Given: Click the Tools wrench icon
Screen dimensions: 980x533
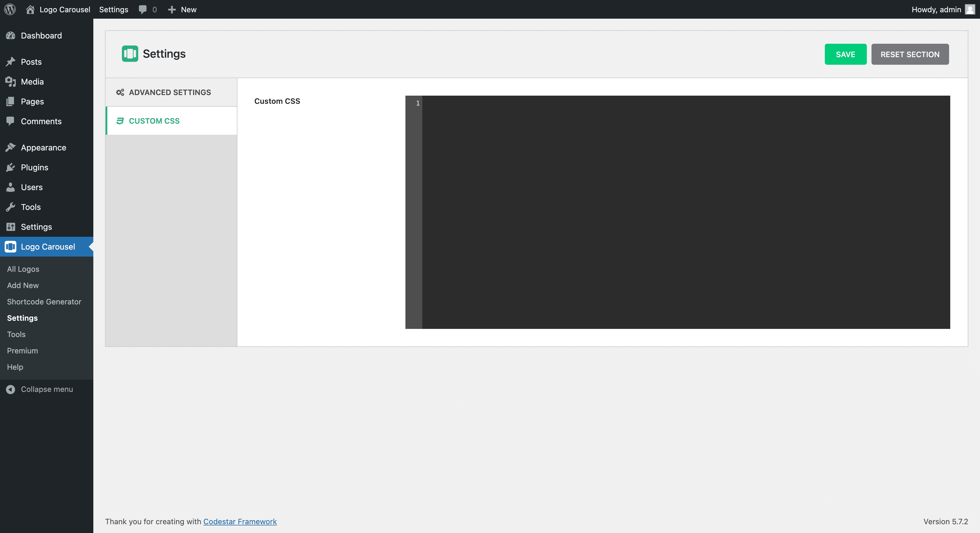Looking at the screenshot, I should [x=11, y=207].
